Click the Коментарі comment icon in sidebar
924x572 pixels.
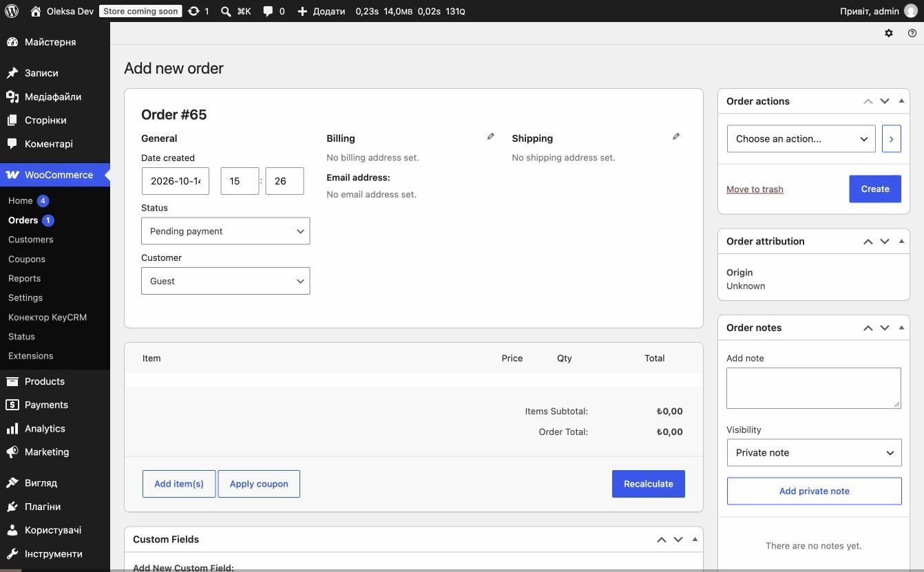[12, 144]
